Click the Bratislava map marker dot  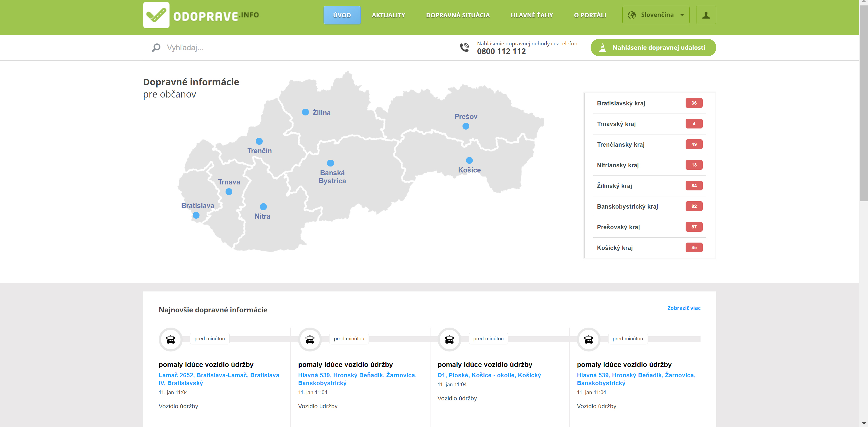tap(196, 215)
